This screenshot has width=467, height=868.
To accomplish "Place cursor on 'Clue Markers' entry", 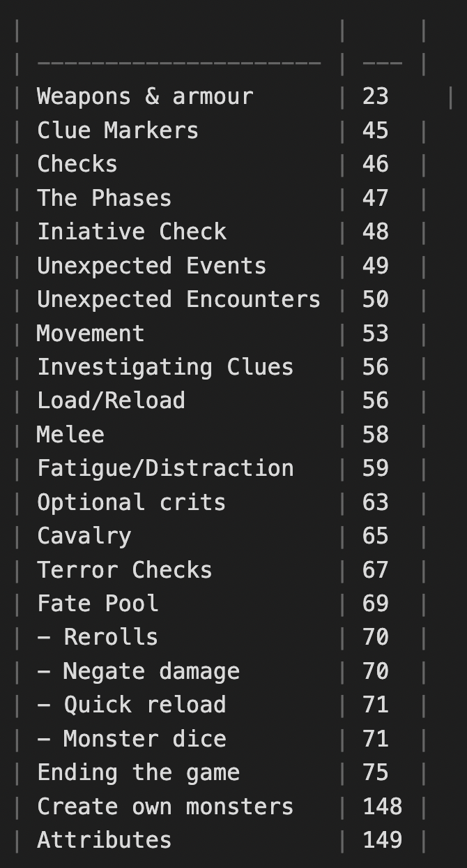I will 118,130.
